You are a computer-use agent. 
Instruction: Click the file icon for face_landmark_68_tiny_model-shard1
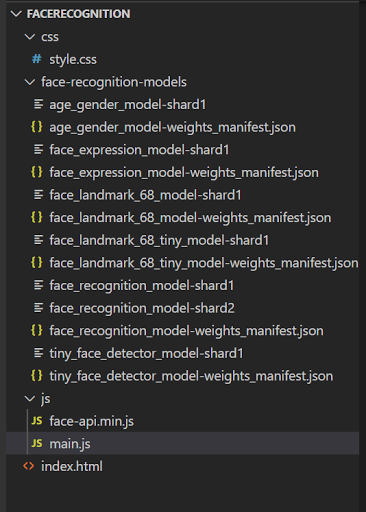[x=38, y=240]
